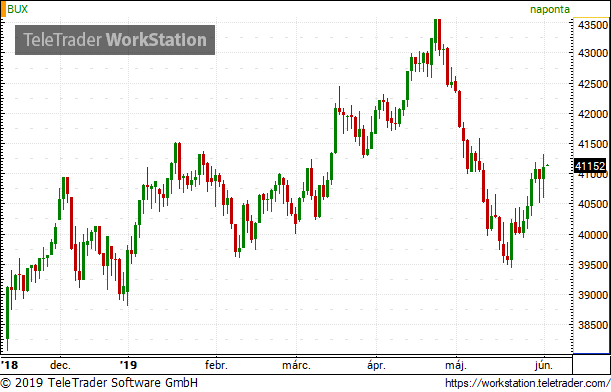Click the '19 year marker on axis
The height and width of the screenshot is (392, 611).
coord(129,365)
